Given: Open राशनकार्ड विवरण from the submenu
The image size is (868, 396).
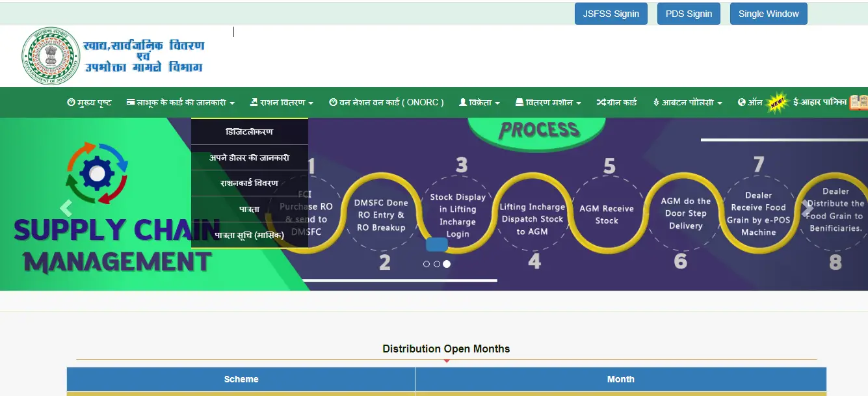Looking at the screenshot, I should [x=250, y=183].
